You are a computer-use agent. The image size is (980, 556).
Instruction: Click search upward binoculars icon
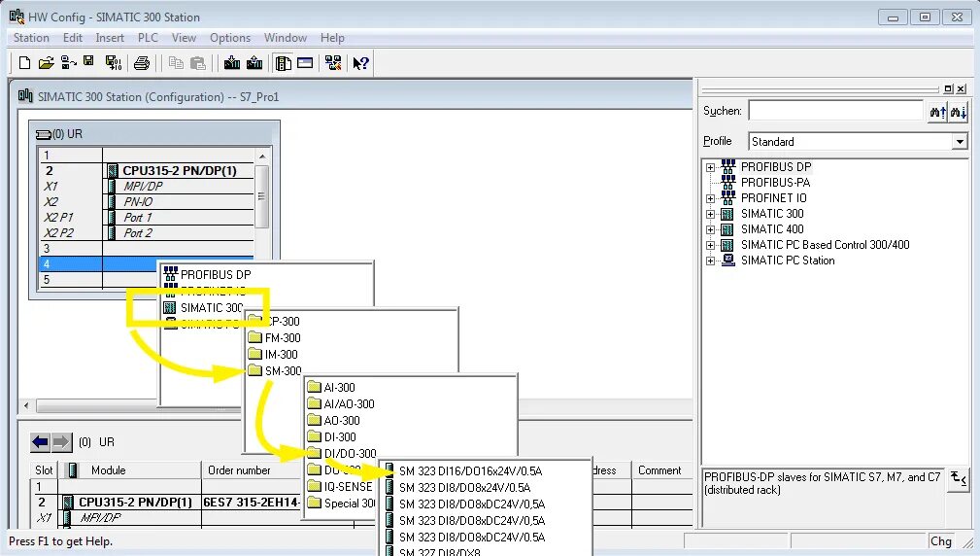937,112
